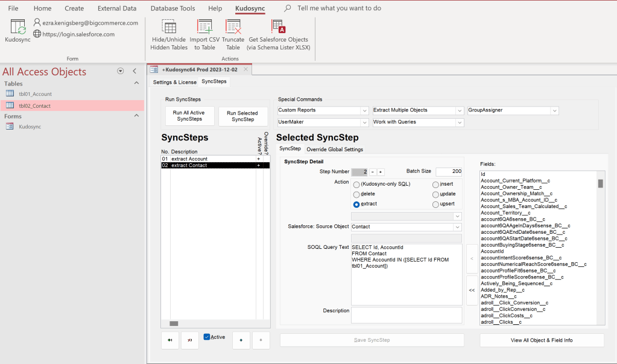Click Hide/Unhide Hidden Tables icon
Viewport: 617px width, 364px height.
click(x=169, y=27)
